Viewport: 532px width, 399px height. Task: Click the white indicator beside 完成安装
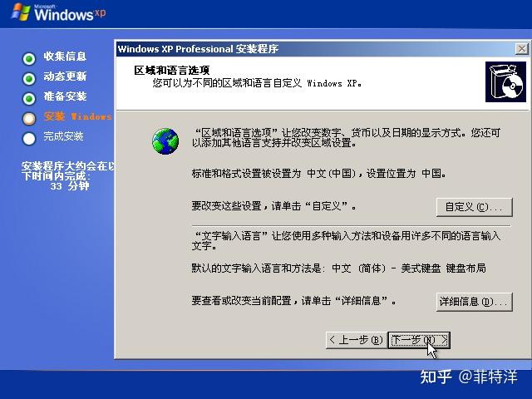29,139
